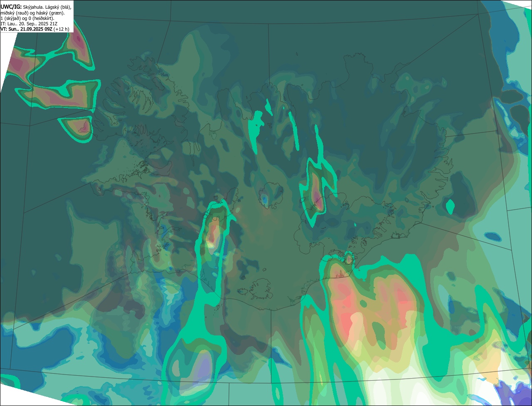Click the "IT: Lau.. 20. Sep.. 2025 21Z" line
532x406 pixels.
[29, 24]
